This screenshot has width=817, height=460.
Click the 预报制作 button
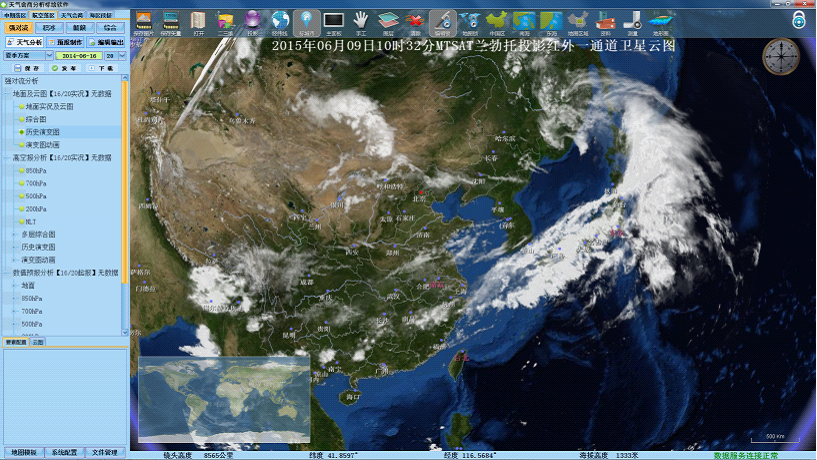pos(65,42)
